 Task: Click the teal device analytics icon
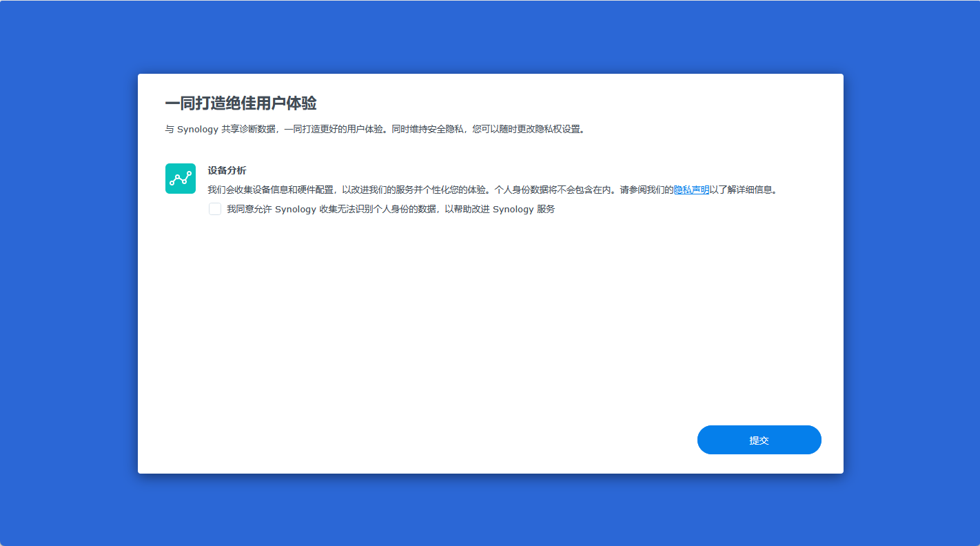click(181, 179)
